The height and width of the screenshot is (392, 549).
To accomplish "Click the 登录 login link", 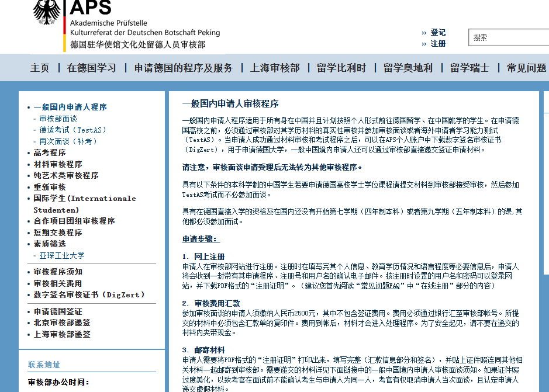I will click(438, 32).
